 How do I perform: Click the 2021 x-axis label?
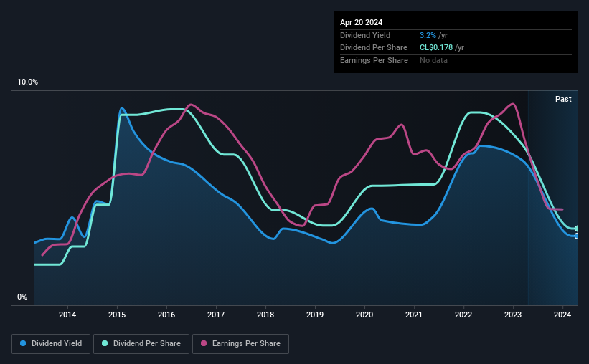(x=414, y=315)
